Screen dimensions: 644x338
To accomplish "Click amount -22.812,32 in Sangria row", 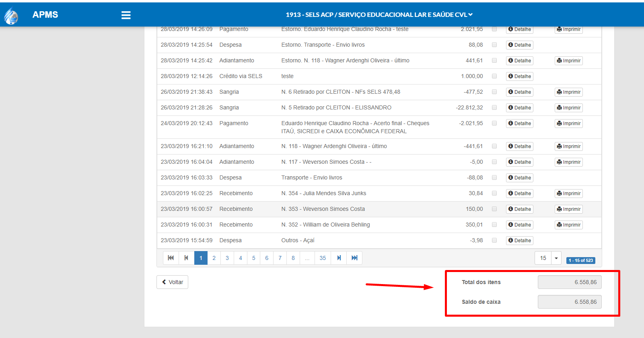I will (469, 107).
